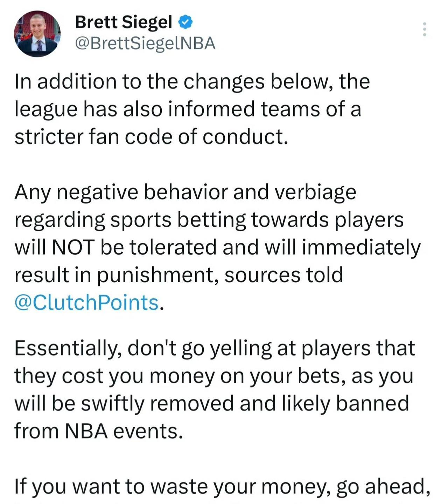The image size is (448, 504).
Task: Click the line "Any negative behavior and verbiage"
Action: coord(185,192)
